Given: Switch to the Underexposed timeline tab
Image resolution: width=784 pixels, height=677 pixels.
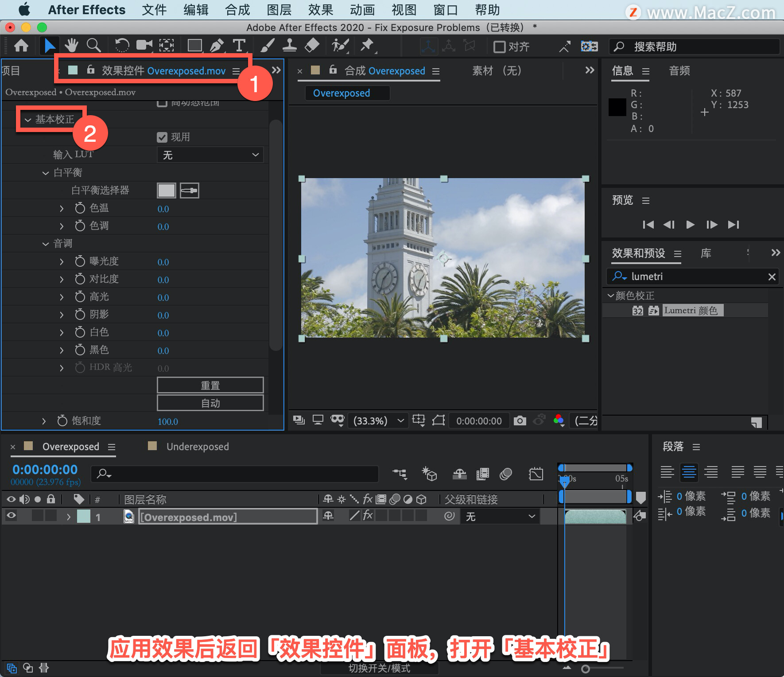Looking at the screenshot, I should (x=198, y=447).
